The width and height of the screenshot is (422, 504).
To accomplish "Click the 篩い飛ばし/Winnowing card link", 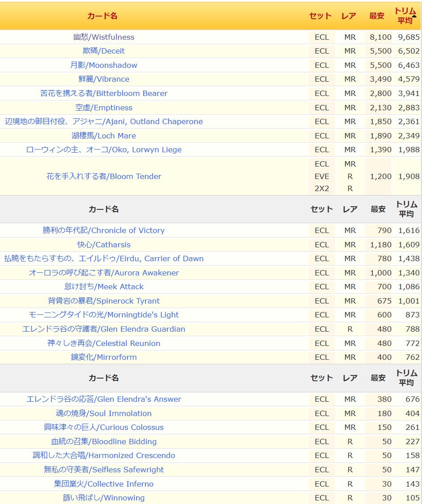I will tap(104, 498).
